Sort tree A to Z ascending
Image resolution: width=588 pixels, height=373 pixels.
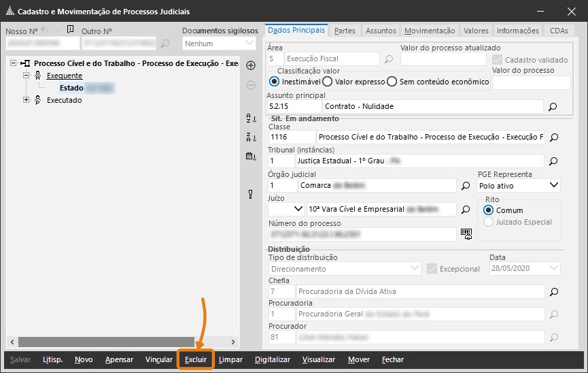(x=250, y=119)
